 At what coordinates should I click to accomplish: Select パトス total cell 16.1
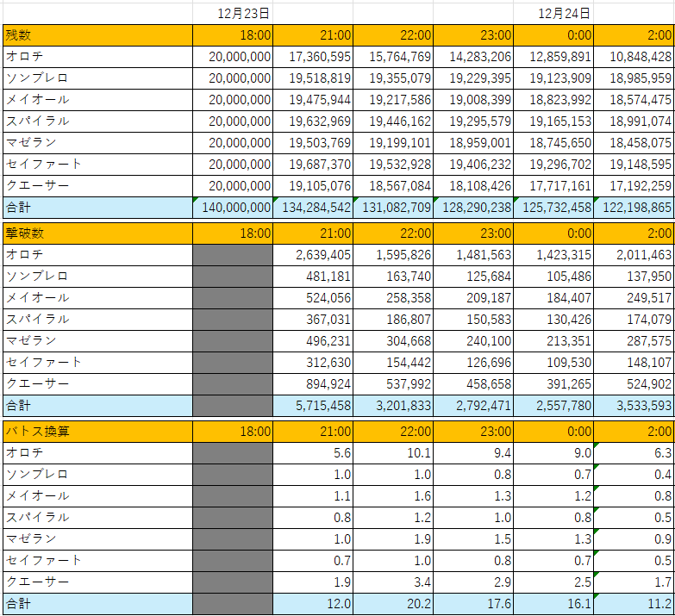point(553,604)
